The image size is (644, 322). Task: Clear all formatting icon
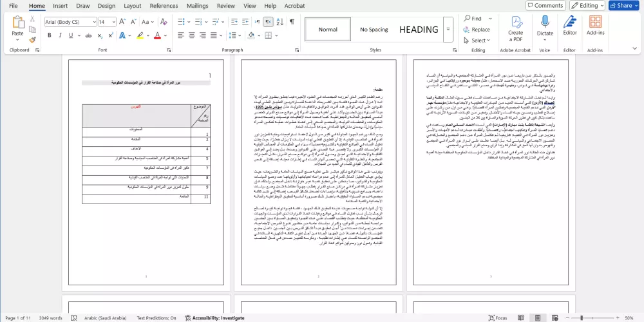point(164,22)
